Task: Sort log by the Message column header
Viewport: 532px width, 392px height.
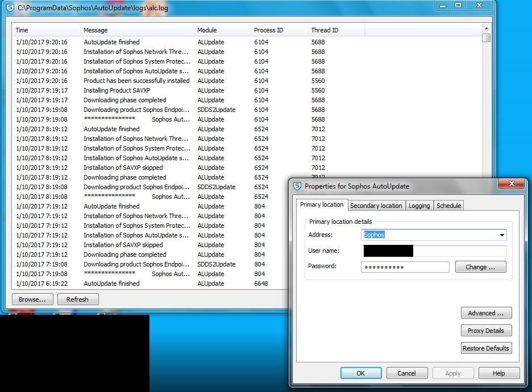Action: (x=137, y=30)
